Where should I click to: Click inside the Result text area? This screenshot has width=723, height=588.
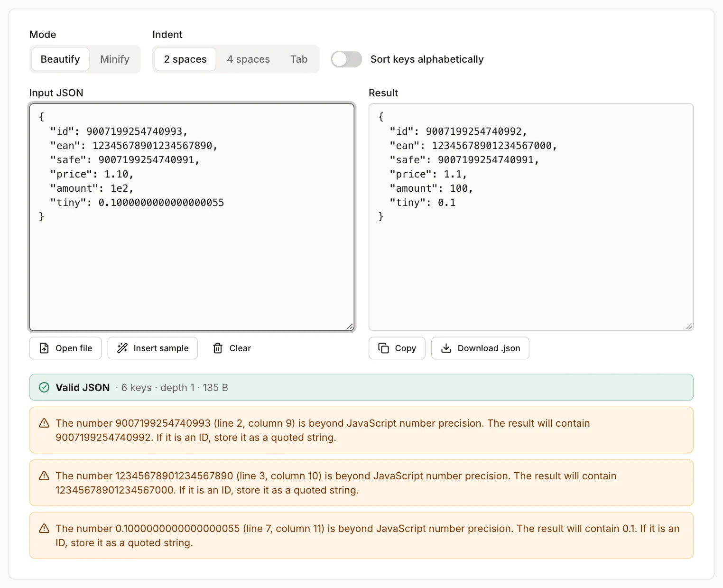tap(531, 217)
